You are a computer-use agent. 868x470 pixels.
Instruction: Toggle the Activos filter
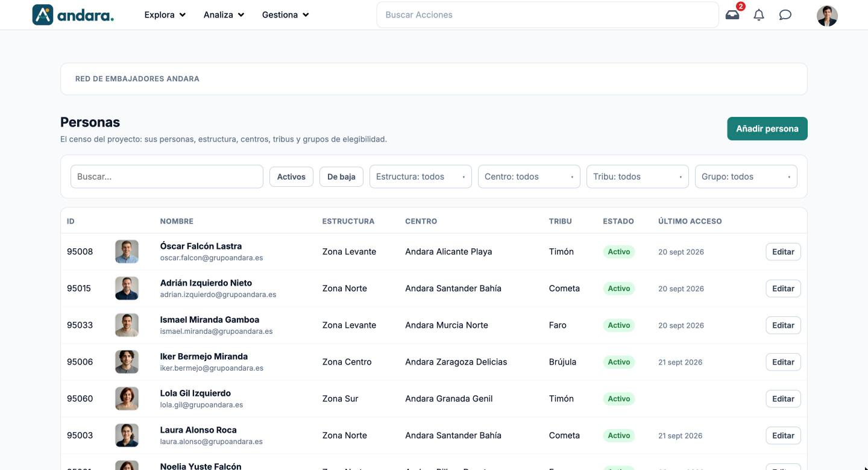[x=291, y=177]
